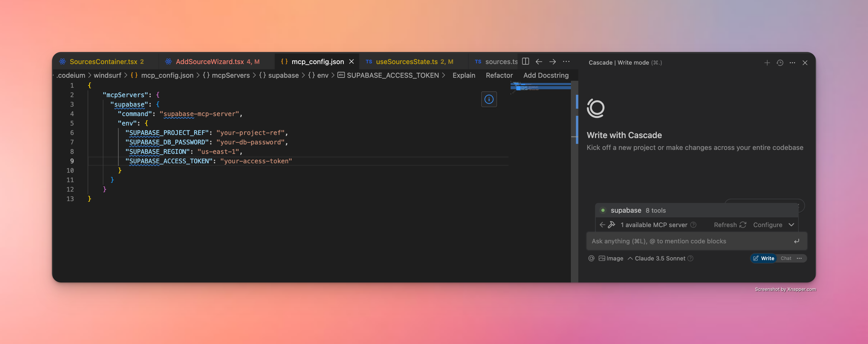Click the @ mention icon in Cascade

point(591,258)
